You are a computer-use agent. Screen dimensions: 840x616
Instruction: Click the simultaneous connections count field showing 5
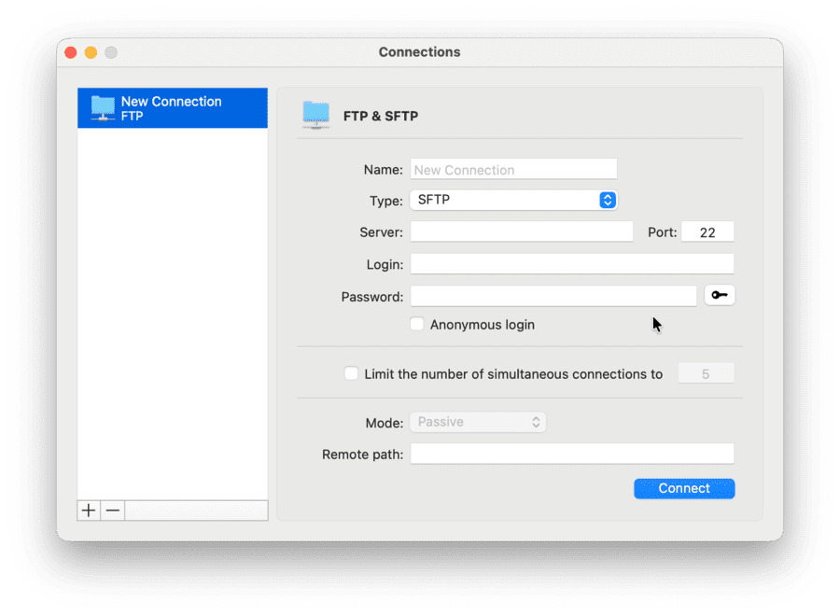coord(706,373)
